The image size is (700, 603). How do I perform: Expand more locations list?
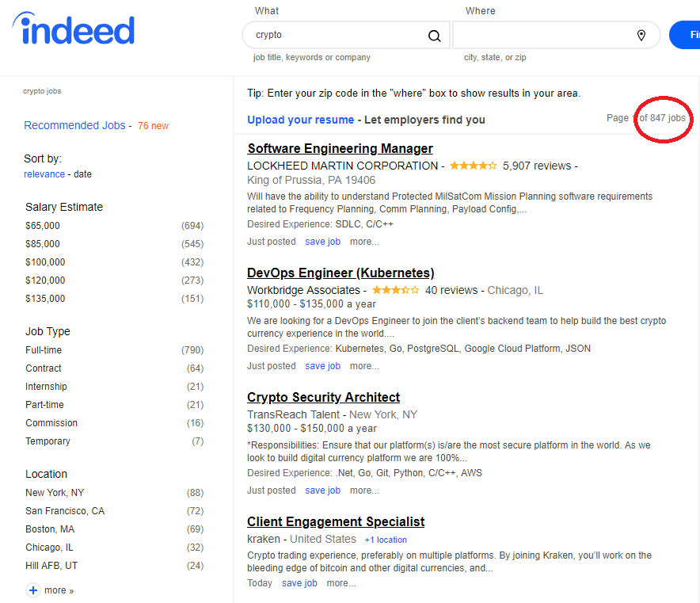point(59,590)
